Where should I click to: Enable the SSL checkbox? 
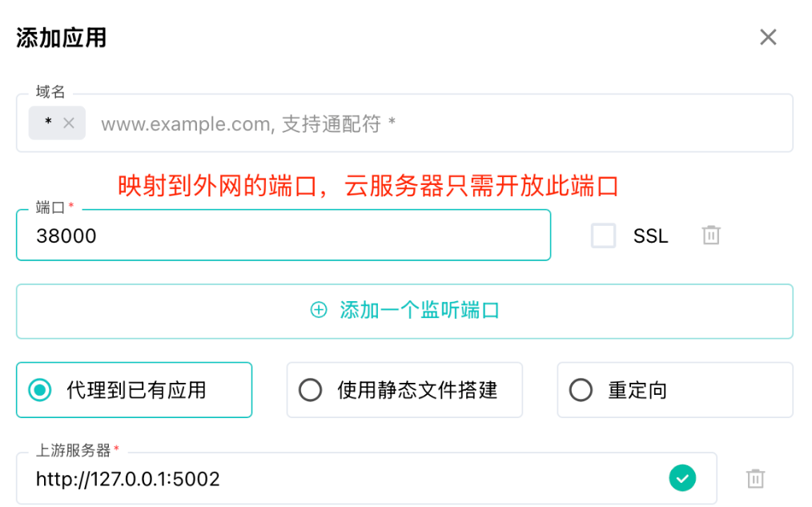tap(603, 235)
